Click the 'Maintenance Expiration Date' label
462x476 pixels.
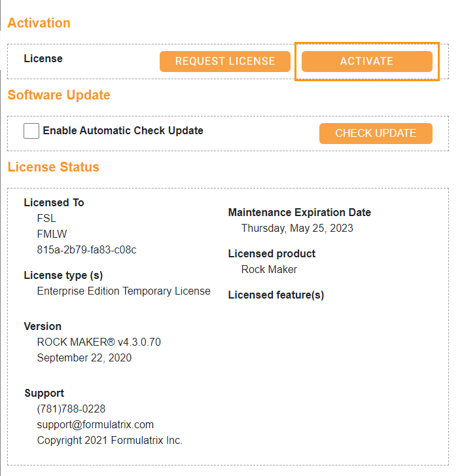pos(300,212)
